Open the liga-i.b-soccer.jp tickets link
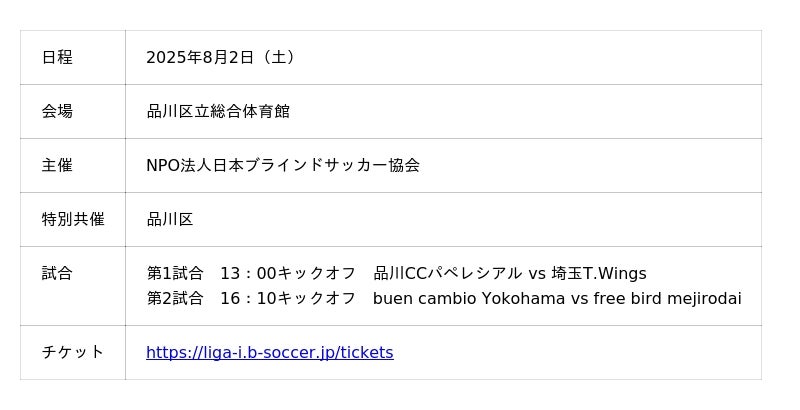Image resolution: width=800 pixels, height=410 pixels. 269,352
